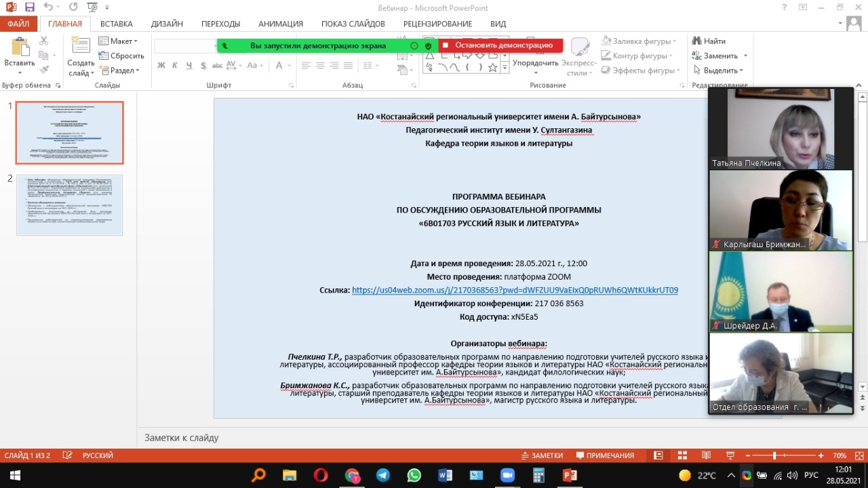
Task: Collapse the ribbon with the chevron arrow
Action: (x=860, y=85)
